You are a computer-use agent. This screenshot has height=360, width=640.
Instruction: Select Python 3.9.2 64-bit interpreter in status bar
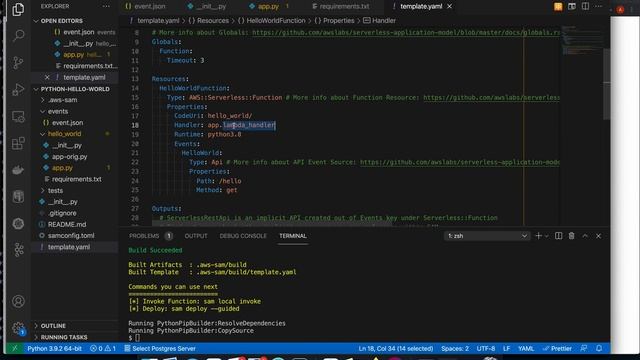pyautogui.click(x=54, y=349)
